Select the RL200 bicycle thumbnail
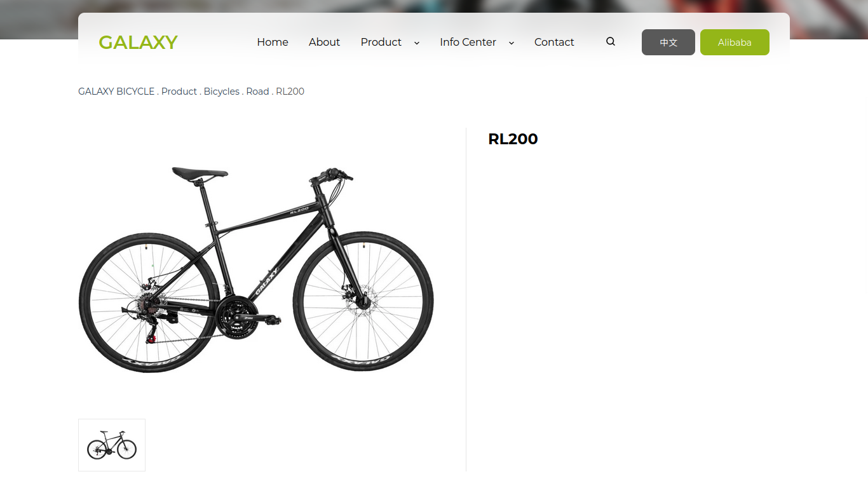 click(x=112, y=445)
